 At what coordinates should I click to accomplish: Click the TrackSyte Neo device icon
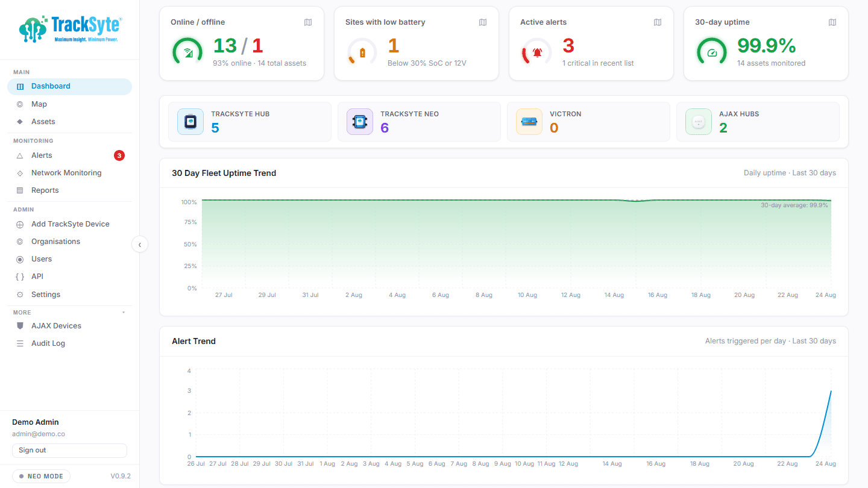point(360,122)
